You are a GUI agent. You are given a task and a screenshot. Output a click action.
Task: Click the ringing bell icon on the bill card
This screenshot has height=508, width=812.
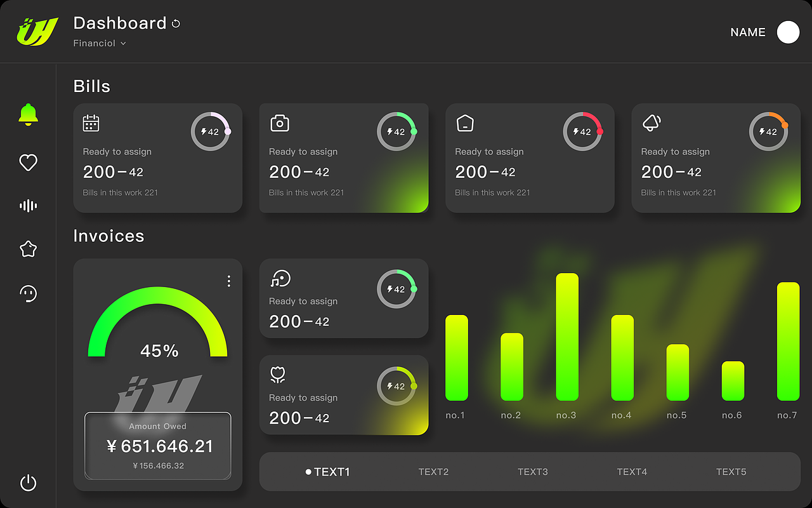[652, 123]
